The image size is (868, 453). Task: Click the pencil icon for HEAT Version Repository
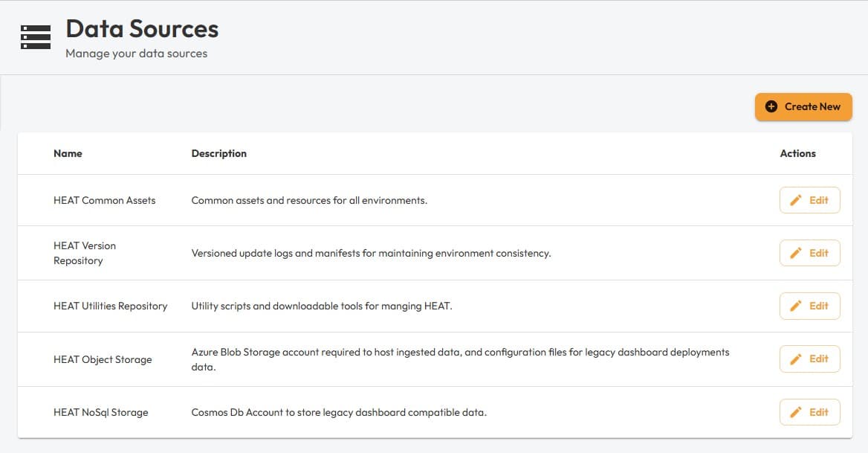tap(796, 253)
